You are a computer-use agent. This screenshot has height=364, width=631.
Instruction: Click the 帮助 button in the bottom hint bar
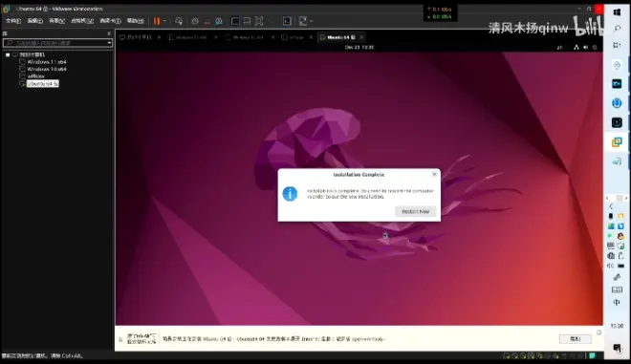coord(575,338)
